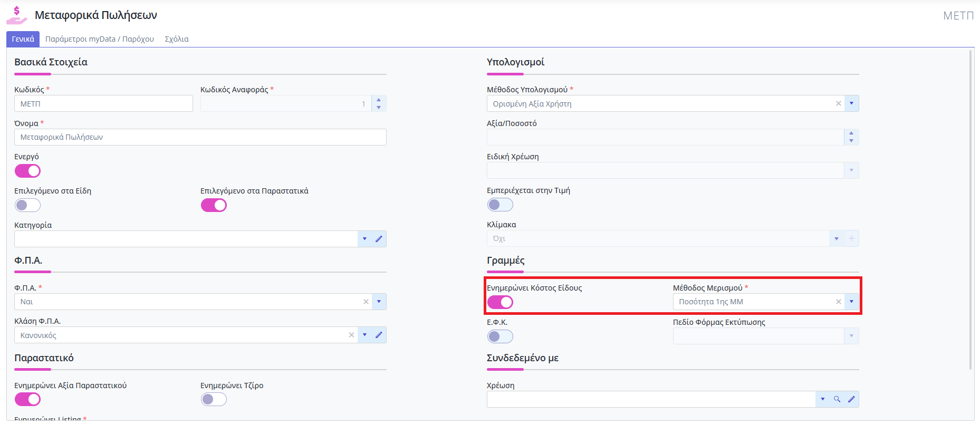Disable the Ενεργό toggle
980x424 pixels.
coord(27,171)
